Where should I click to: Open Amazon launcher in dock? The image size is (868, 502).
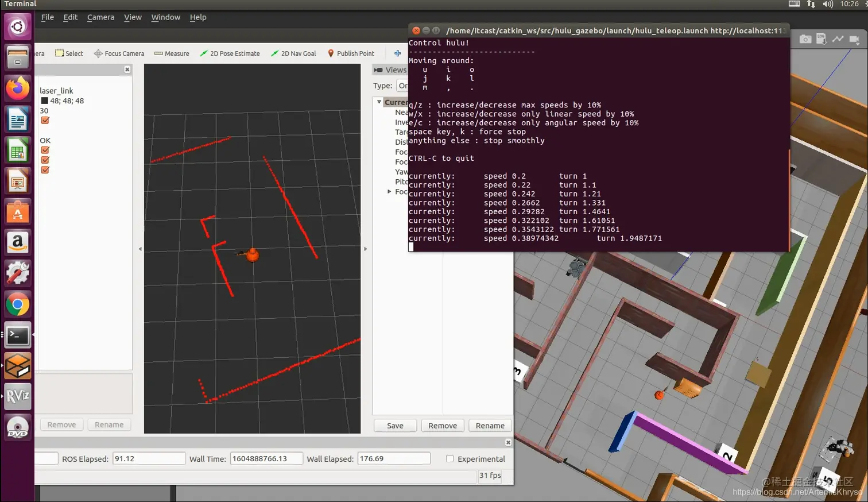point(18,242)
